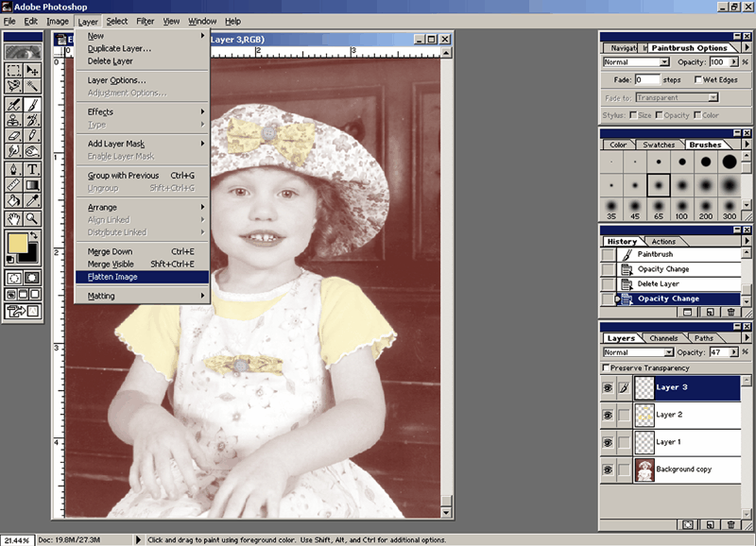Choose Flatten Image from Layer menu
This screenshot has width=756, height=546.
point(112,277)
